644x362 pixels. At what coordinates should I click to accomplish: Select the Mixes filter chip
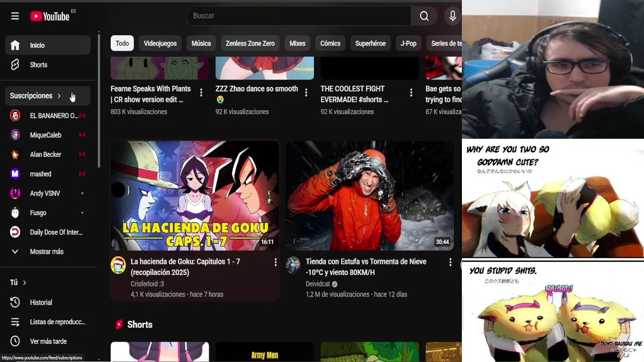coord(297,43)
